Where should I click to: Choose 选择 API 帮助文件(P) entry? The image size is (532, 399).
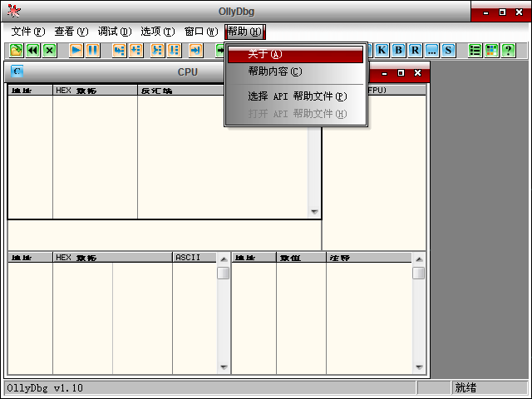pyautogui.click(x=296, y=96)
